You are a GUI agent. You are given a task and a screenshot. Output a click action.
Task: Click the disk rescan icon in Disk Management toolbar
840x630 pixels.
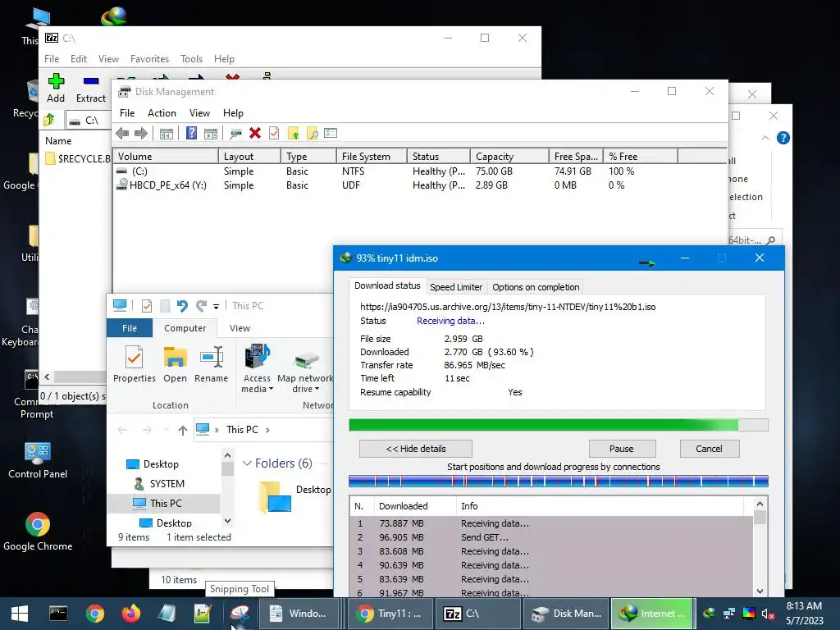[x=235, y=134]
